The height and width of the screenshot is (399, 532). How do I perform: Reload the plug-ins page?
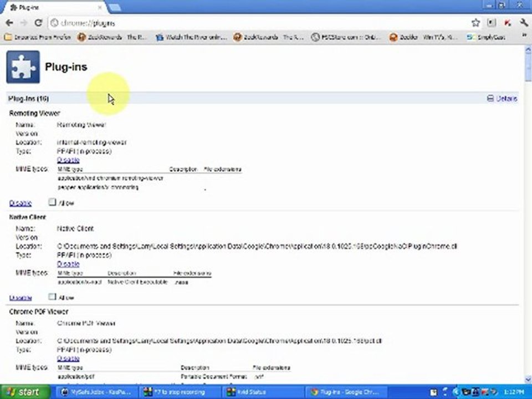coord(38,23)
